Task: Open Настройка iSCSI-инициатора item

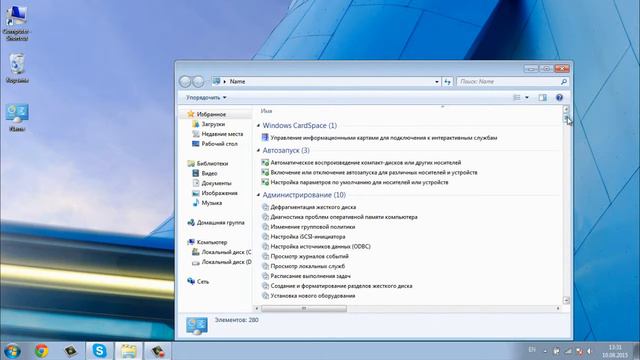Action: point(303,237)
